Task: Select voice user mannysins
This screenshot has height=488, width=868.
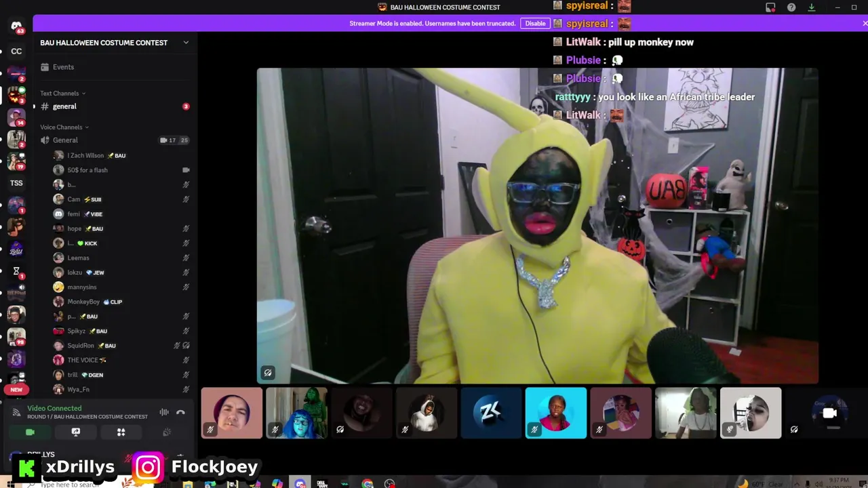Action: [x=122, y=287]
